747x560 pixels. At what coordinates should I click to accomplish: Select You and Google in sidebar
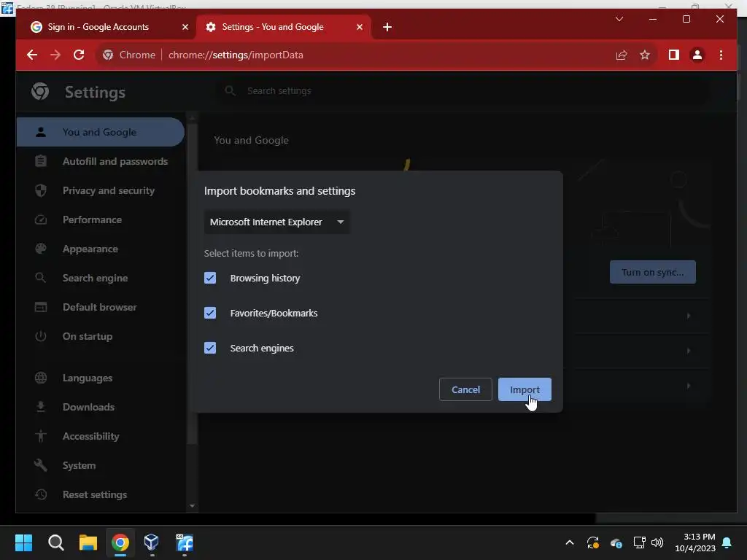pos(100,132)
